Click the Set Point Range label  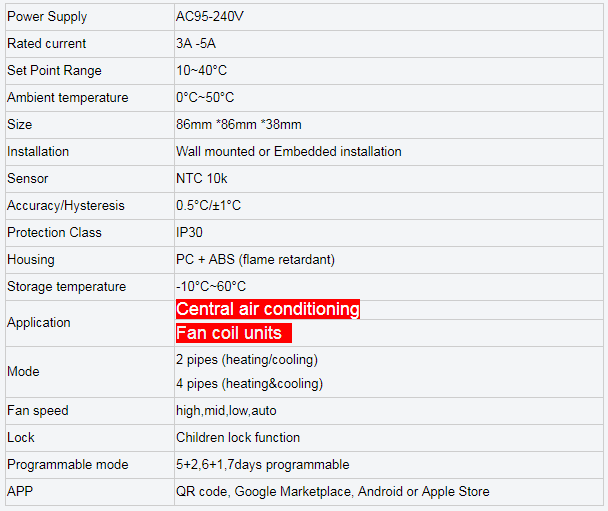coord(54,71)
